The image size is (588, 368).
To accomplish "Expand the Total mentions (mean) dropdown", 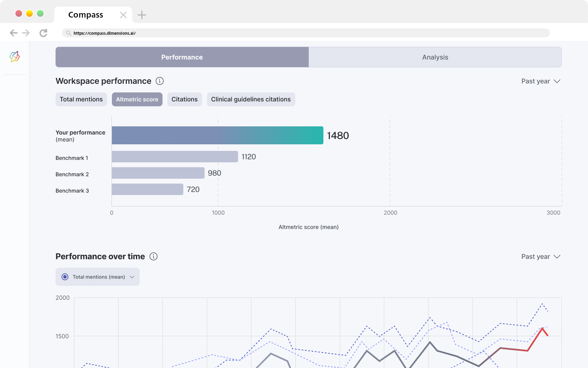I will pos(98,277).
